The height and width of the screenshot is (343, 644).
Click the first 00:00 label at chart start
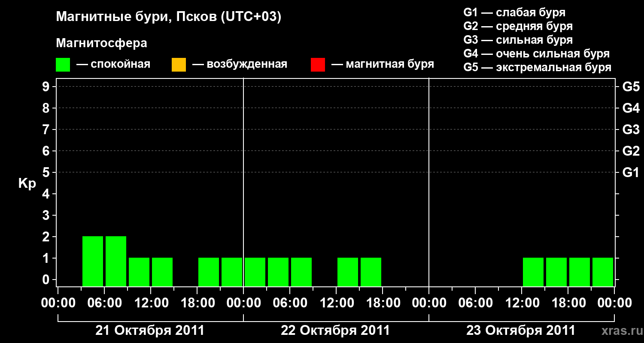tap(58, 303)
